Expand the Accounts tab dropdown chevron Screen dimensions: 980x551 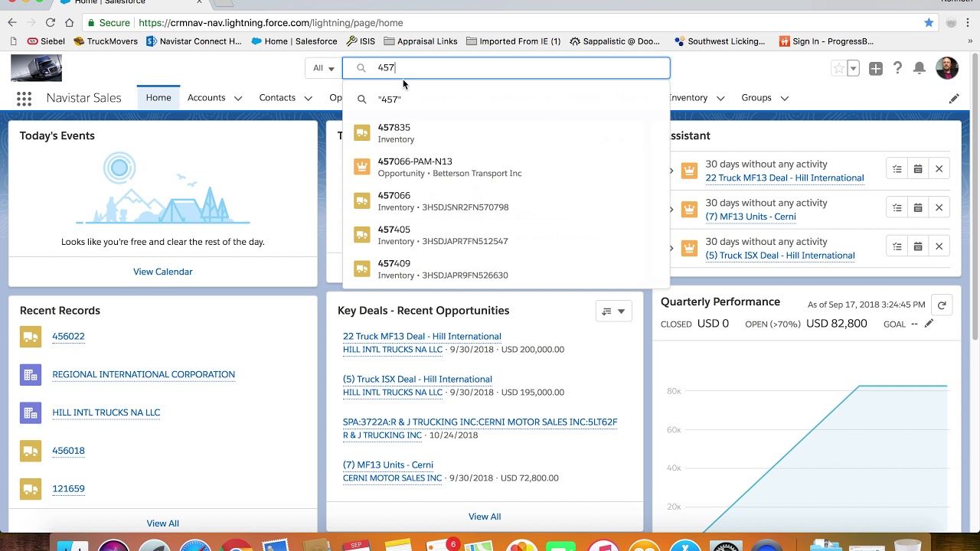pyautogui.click(x=238, y=98)
